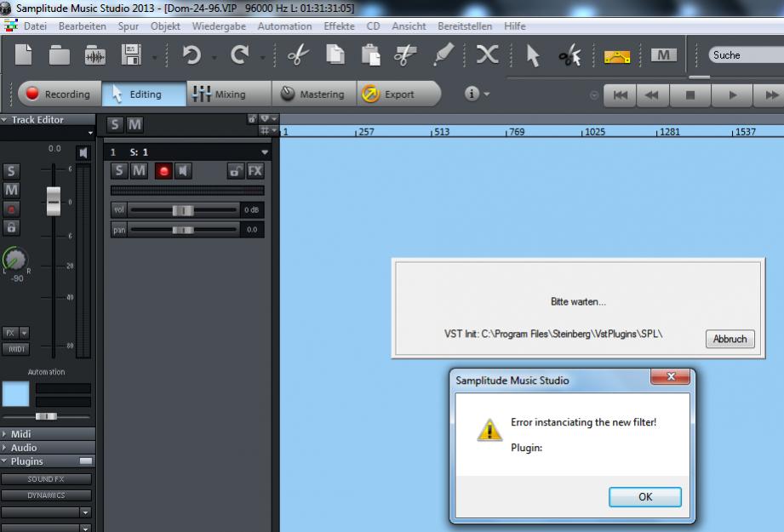Collapse the Plugins section

click(4, 461)
